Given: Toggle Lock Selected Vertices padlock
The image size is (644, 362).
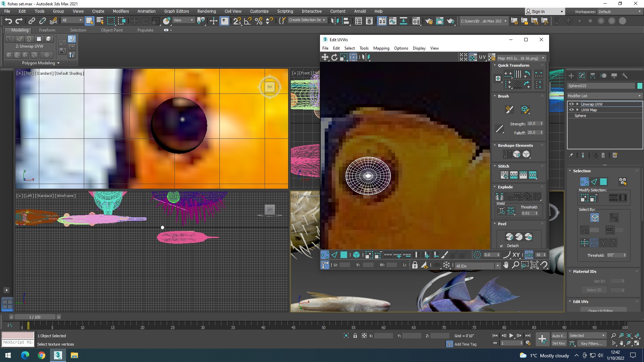Looking at the screenshot, I should pos(415,265).
